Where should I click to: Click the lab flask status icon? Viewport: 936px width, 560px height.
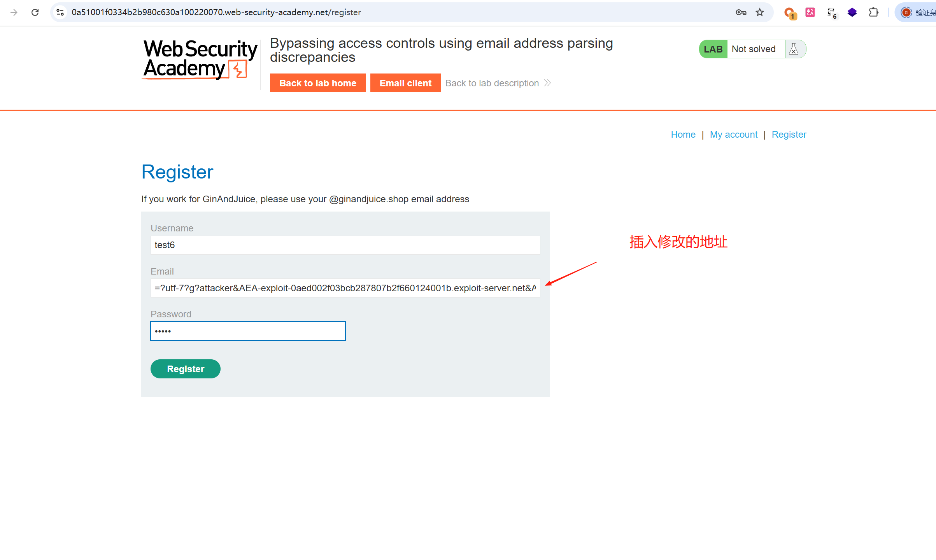pos(794,49)
